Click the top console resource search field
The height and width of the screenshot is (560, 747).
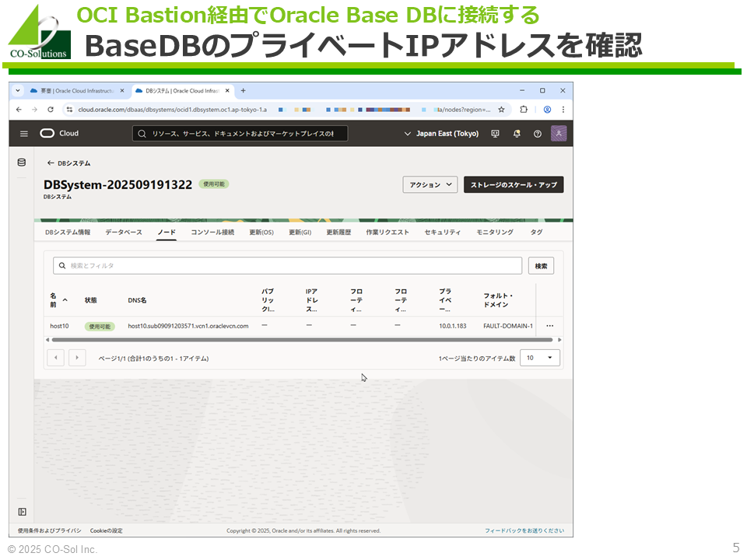point(240,134)
